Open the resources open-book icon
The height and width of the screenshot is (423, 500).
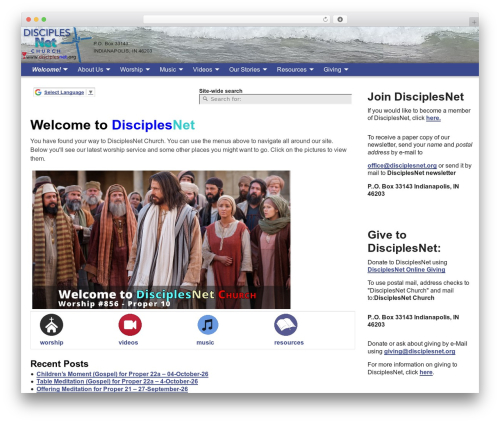click(x=286, y=325)
